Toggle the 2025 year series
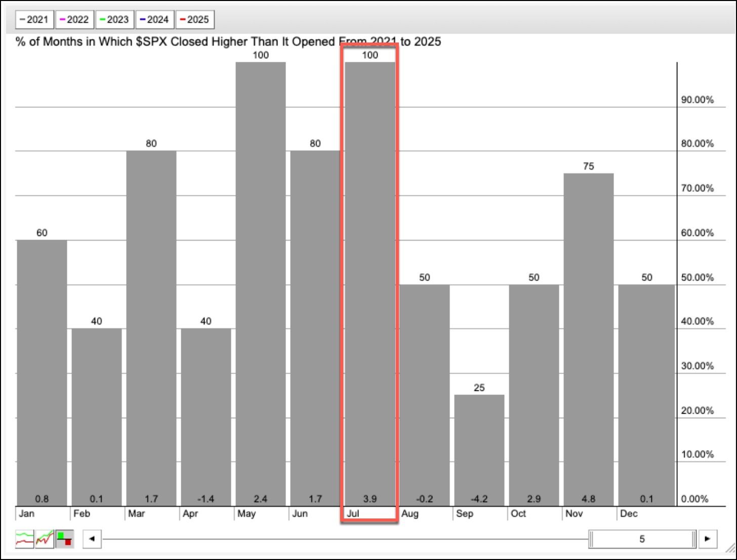737x560 pixels. click(x=195, y=20)
